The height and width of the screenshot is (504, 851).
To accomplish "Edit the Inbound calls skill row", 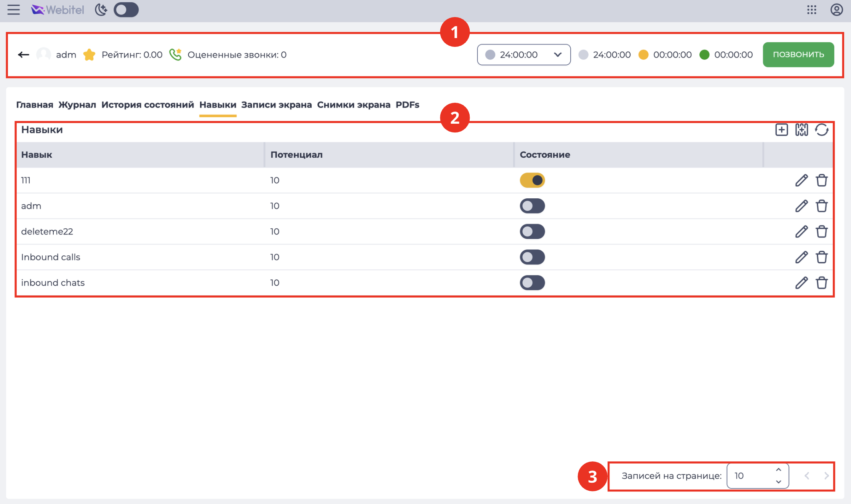I will coord(801,257).
